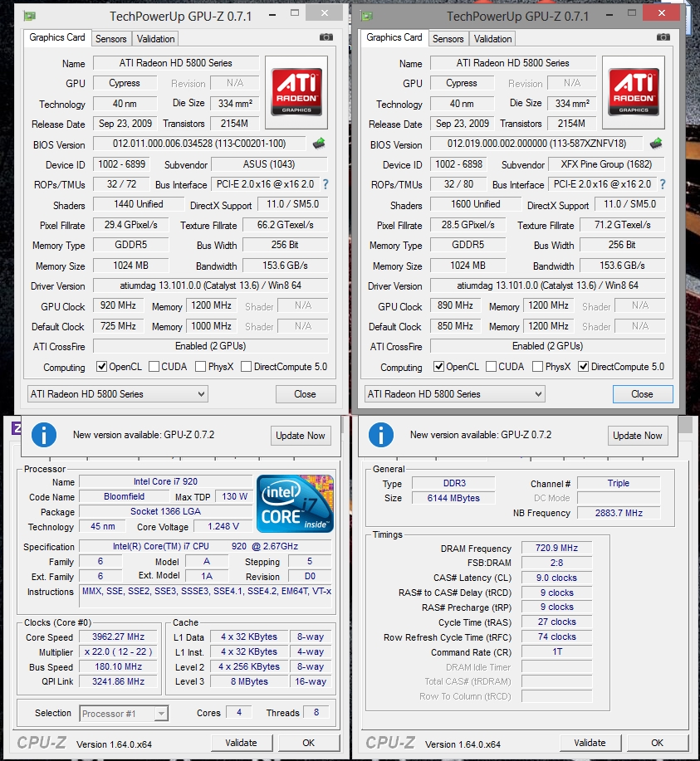Open GPU selection dropdown in left GPU-Z window
700x761 pixels.
[118, 394]
